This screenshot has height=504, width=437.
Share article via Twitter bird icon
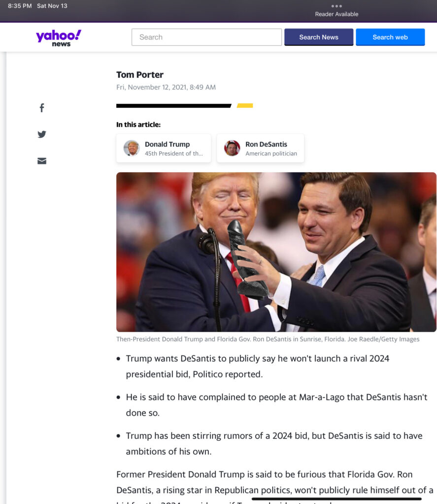click(x=42, y=134)
